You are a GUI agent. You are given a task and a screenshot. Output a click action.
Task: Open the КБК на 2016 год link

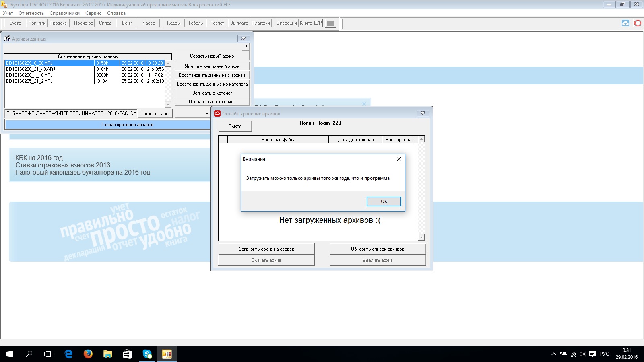(39, 158)
